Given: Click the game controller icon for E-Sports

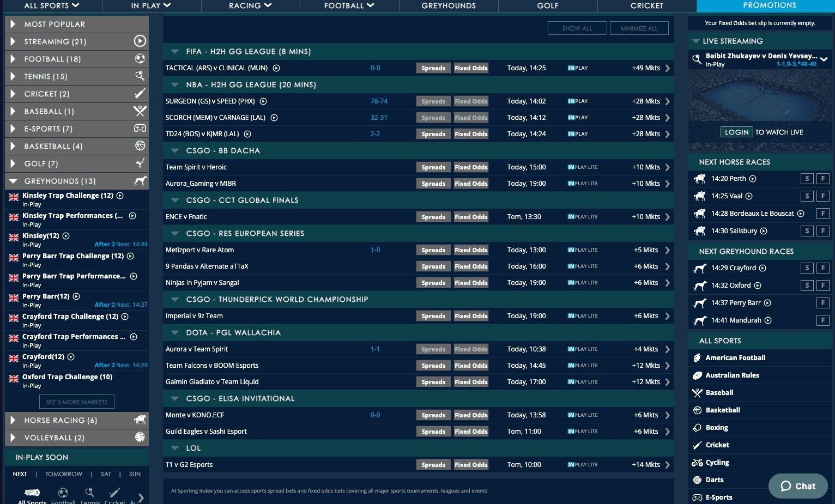Looking at the screenshot, I should click(140, 129).
